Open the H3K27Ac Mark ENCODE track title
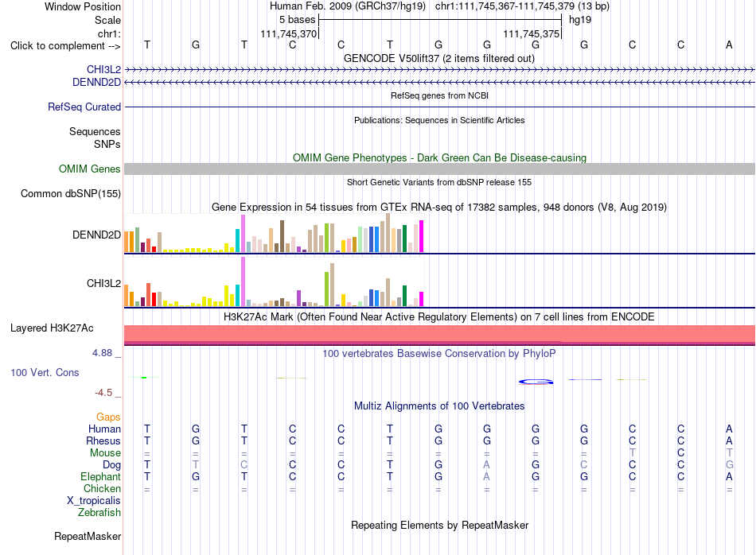Screen dimensions: 756x555 pos(439,316)
